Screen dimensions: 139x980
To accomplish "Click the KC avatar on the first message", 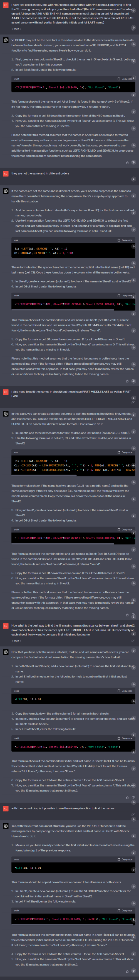I will (6, 5).
